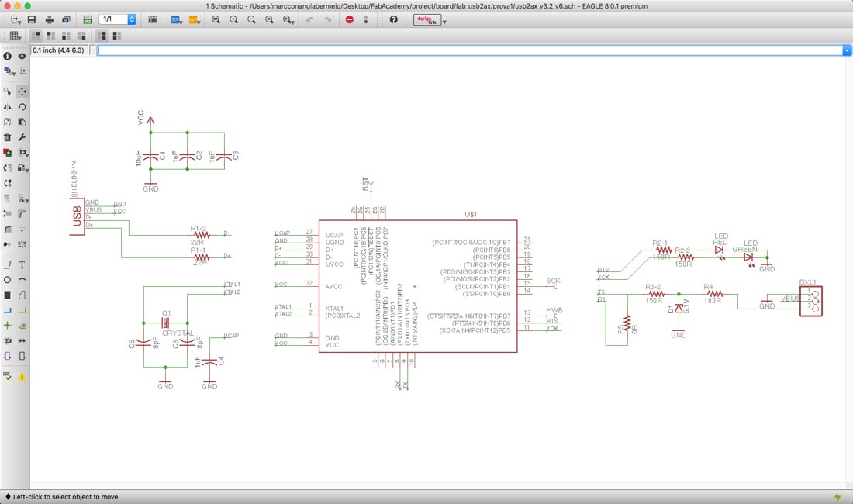853x504 pixels.
Task: Select the Group selection tool
Action: pos(8,91)
